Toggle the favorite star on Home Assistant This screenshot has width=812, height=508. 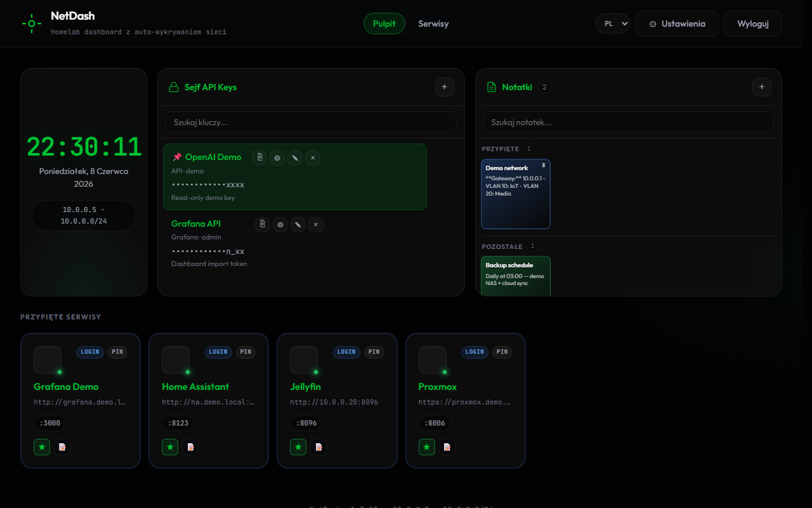[170, 447]
